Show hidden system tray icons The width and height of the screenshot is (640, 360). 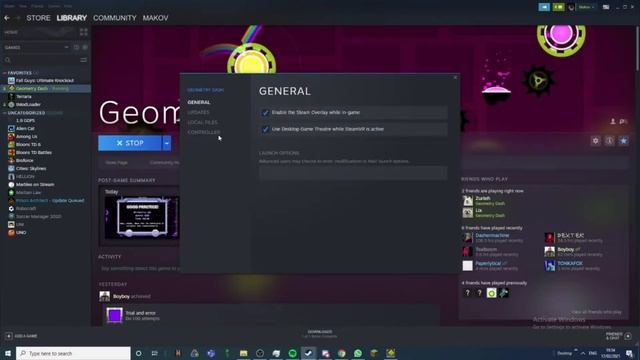(582, 353)
